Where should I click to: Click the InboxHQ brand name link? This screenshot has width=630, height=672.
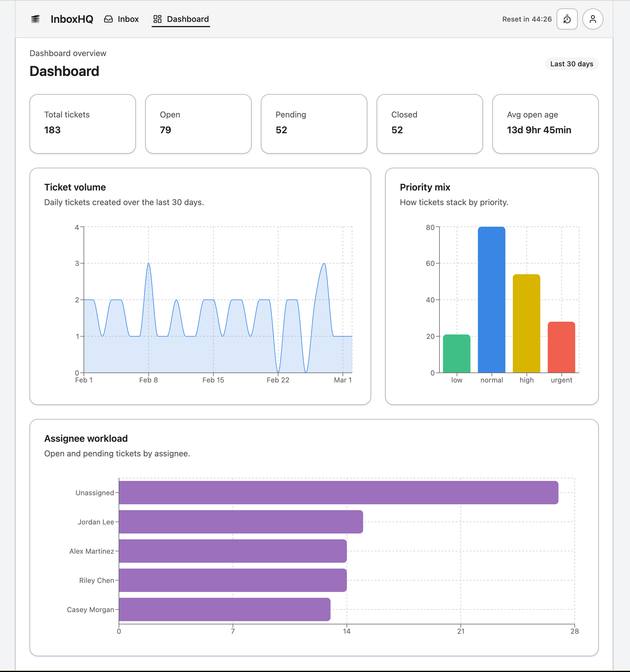(72, 19)
